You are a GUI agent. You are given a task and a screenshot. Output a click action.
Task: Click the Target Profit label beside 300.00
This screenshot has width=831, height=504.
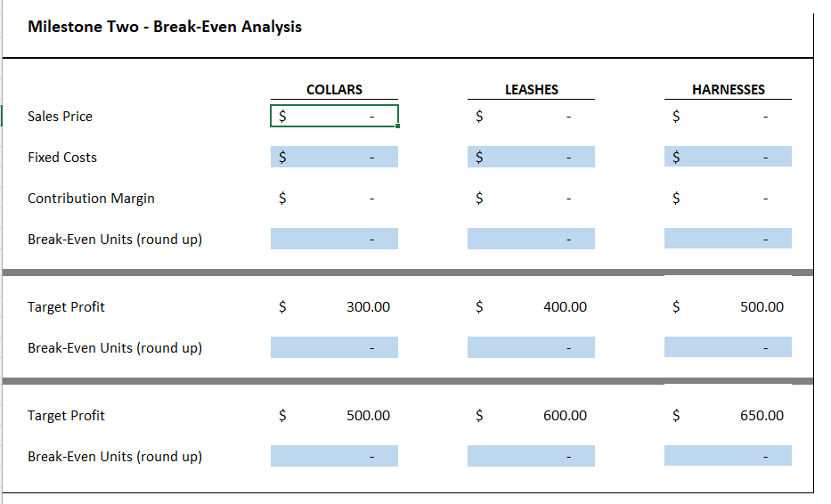[66, 307]
